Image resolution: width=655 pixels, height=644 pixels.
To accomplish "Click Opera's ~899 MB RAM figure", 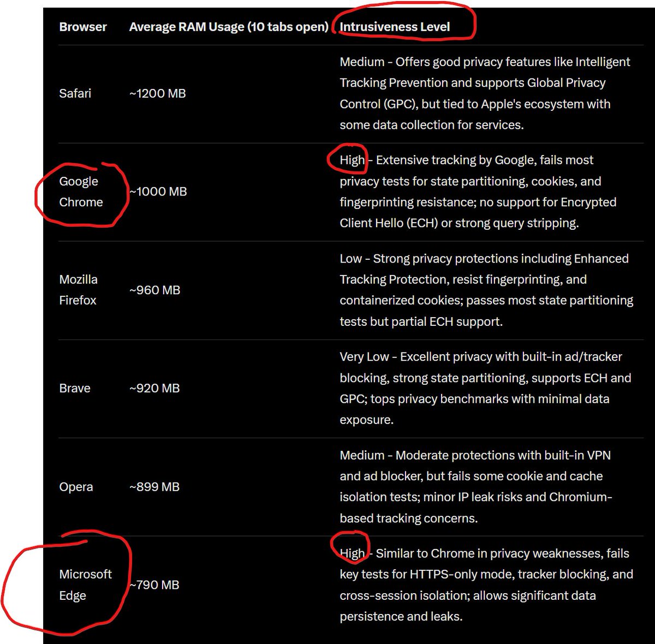I will (154, 486).
